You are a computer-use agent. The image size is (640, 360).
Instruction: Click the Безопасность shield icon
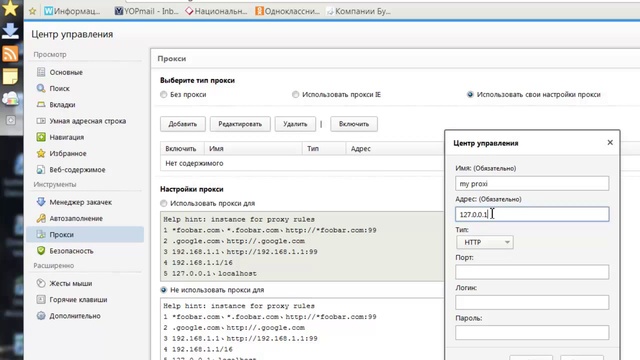point(41,251)
